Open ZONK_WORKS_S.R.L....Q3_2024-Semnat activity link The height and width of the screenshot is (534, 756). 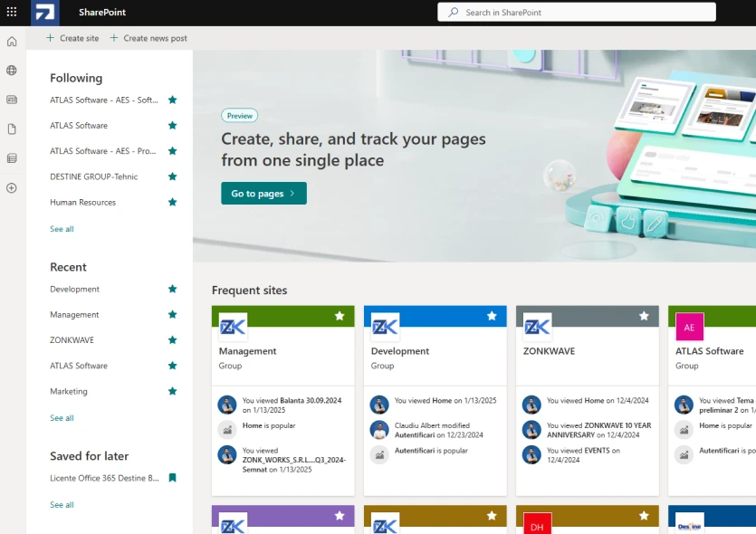pyautogui.click(x=294, y=464)
